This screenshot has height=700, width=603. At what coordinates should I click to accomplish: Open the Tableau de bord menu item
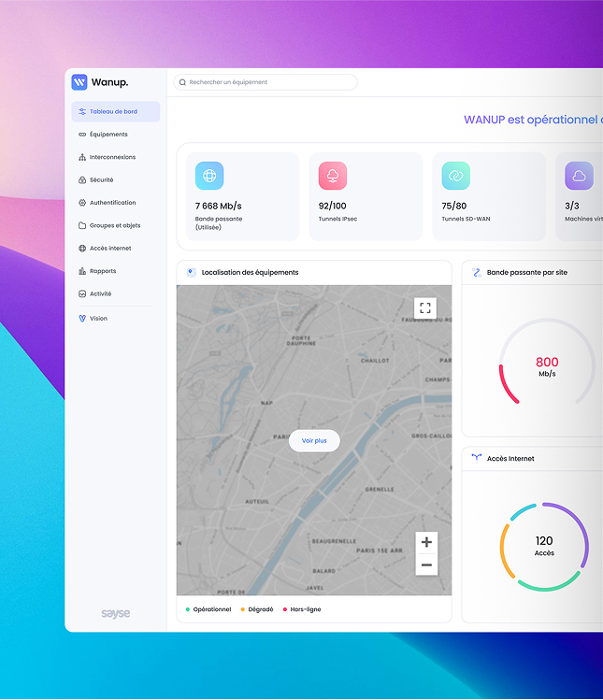tap(113, 112)
